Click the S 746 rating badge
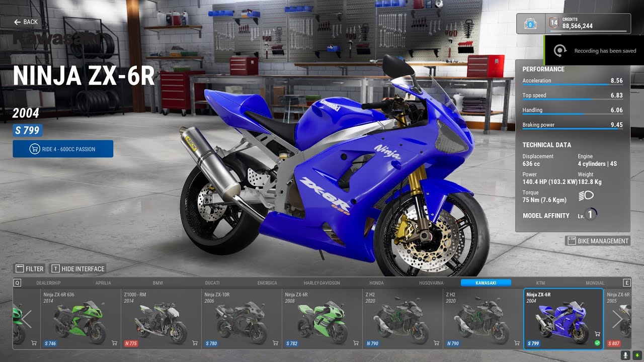 click(x=50, y=343)
